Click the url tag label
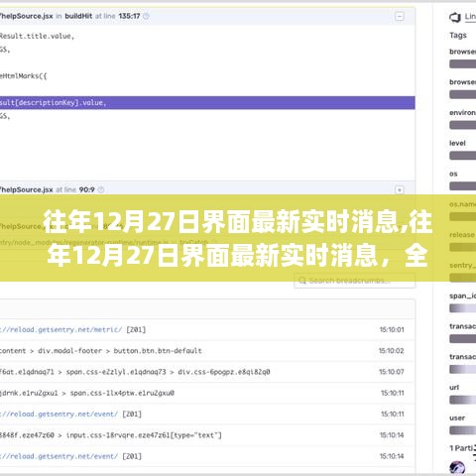The width and height of the screenshot is (476, 476). [x=454, y=387]
